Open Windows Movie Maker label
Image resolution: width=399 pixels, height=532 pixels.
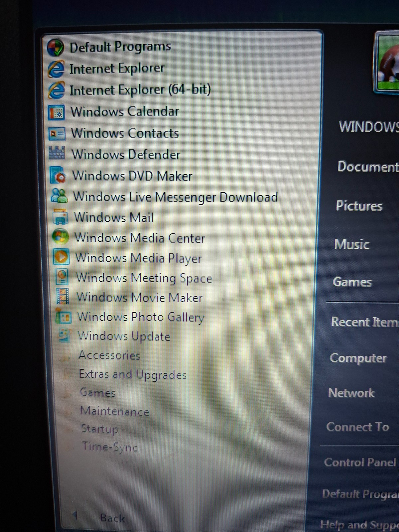click(140, 297)
